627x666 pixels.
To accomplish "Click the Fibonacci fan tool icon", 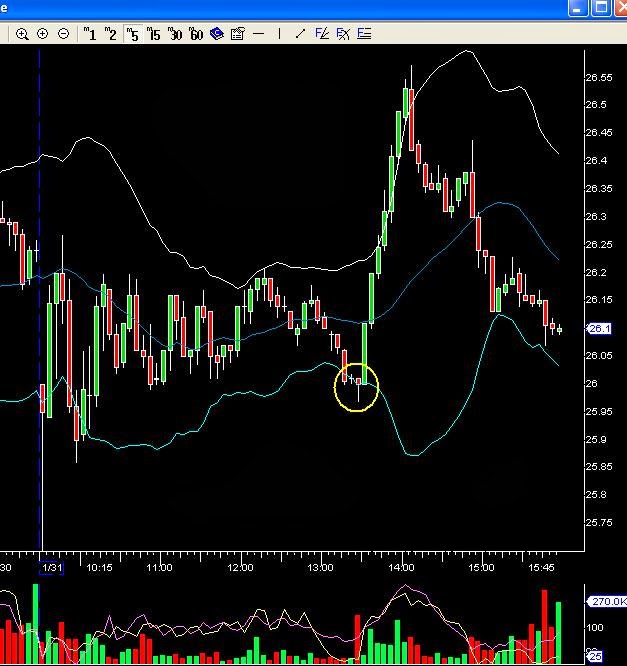I will pos(322,34).
